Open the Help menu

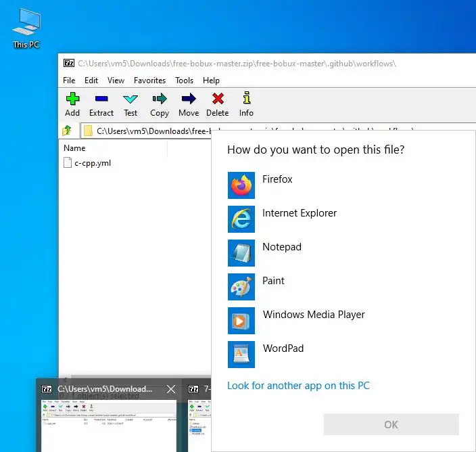tap(211, 81)
